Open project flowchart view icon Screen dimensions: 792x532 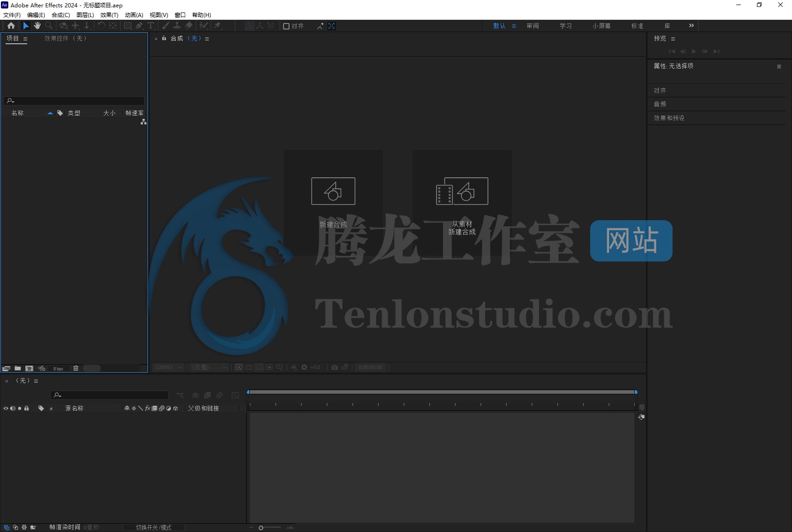point(143,122)
